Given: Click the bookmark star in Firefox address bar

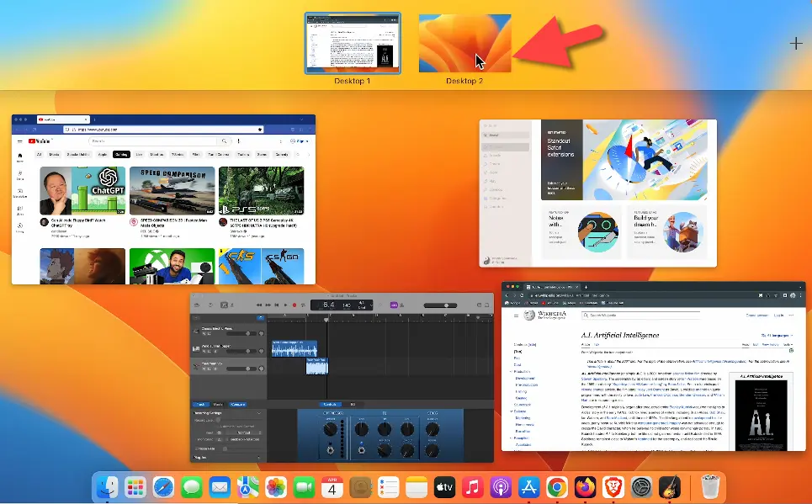Looking at the screenshot, I should [x=260, y=130].
